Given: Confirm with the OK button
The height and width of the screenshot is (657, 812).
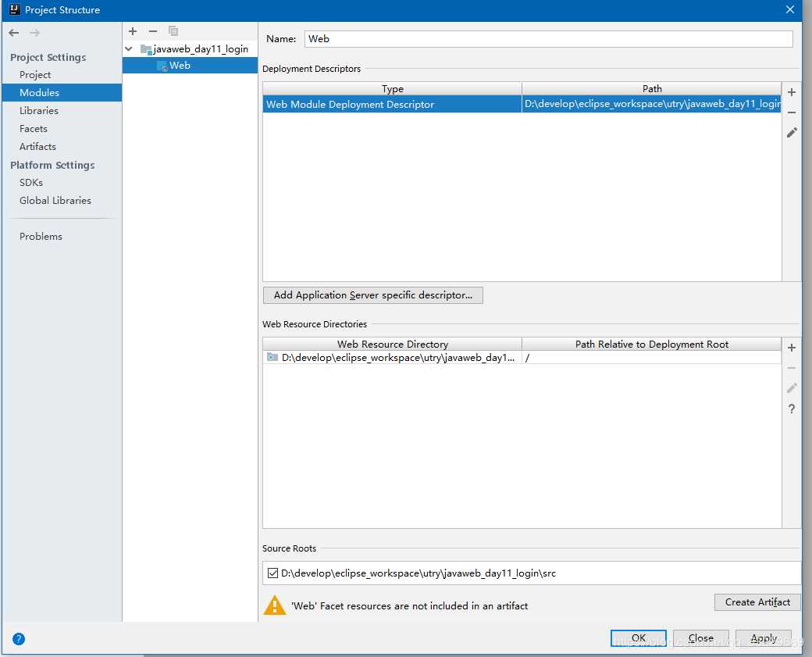Looking at the screenshot, I should [638, 638].
